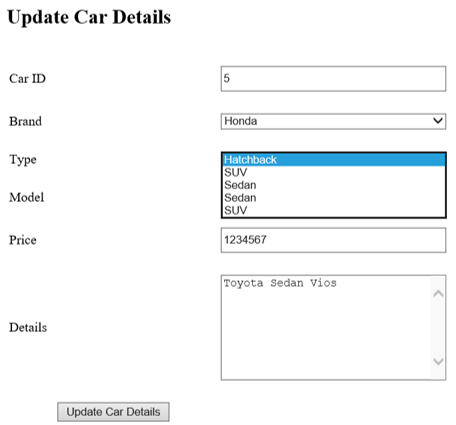
Task: Click the Brand dropdown arrow
Action: (438, 121)
